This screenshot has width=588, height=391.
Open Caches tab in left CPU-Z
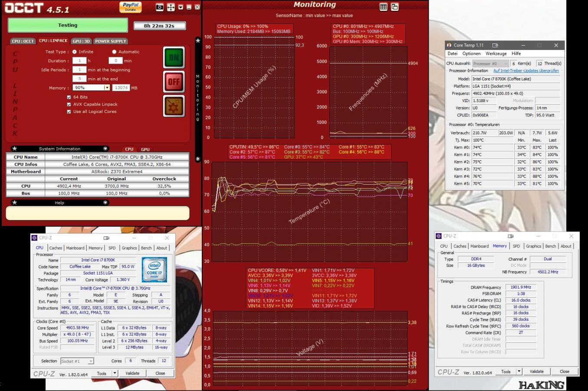click(x=56, y=248)
